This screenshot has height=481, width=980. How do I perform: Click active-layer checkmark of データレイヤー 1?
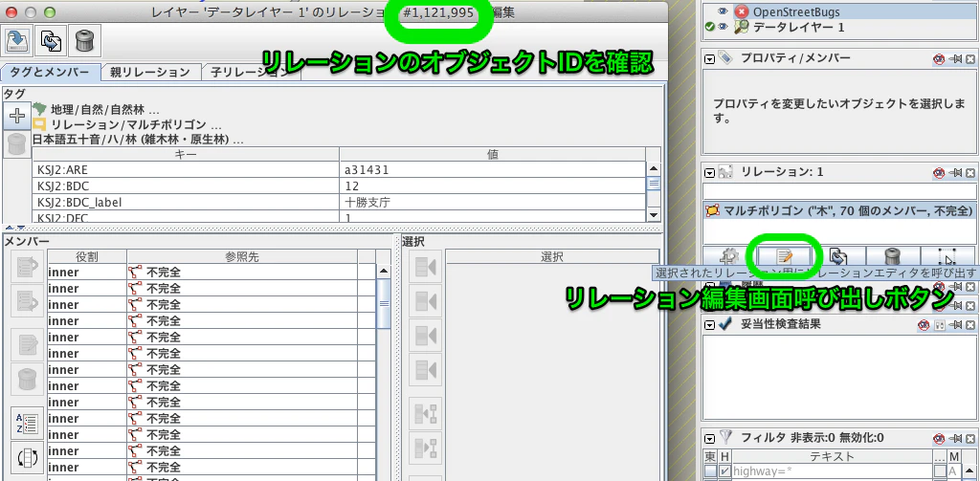click(709, 27)
